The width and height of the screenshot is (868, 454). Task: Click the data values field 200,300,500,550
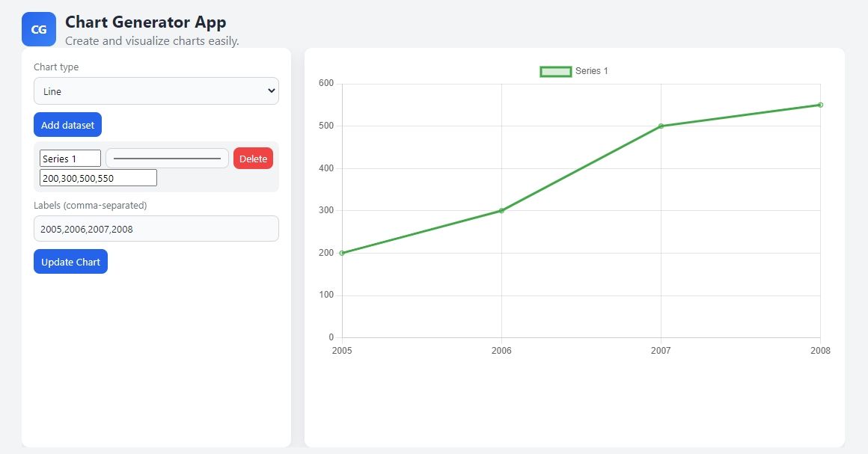98,178
